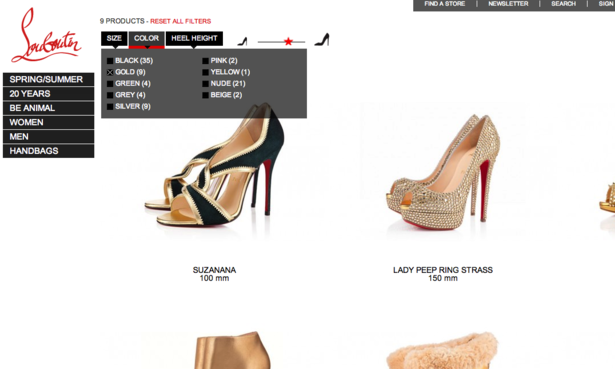
Task: Click the red star slider handle
Action: [288, 41]
